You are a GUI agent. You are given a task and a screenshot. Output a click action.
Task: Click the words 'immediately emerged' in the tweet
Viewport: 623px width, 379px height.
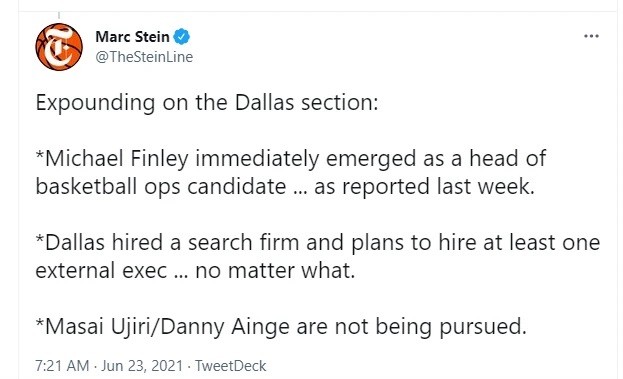(x=306, y=159)
